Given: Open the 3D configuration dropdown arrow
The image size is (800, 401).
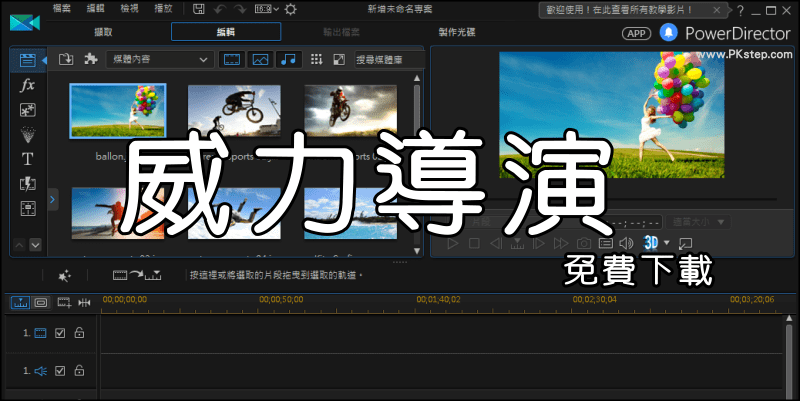Looking at the screenshot, I should coord(666,243).
